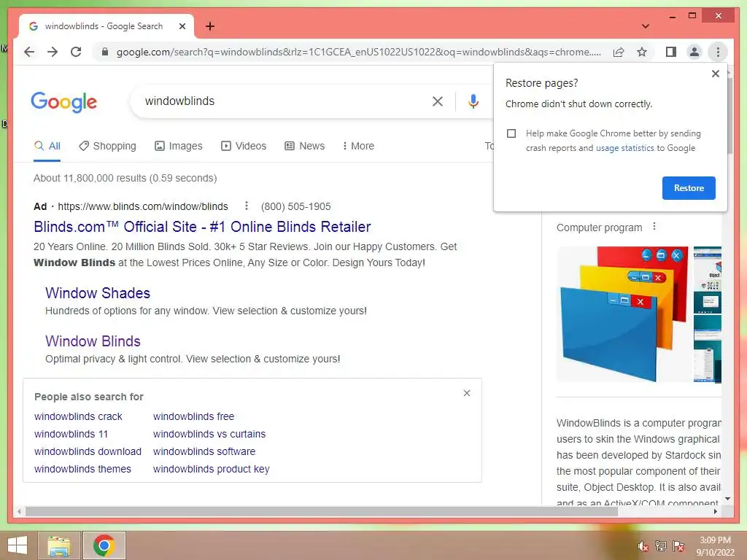Switch to the Shopping tab
The height and width of the screenshot is (560, 747).
[108, 146]
